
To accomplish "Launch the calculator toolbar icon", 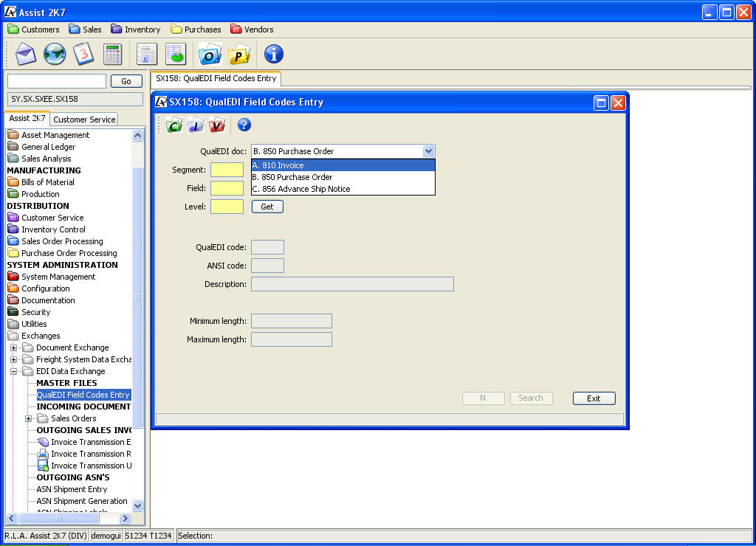I will pyautogui.click(x=112, y=54).
